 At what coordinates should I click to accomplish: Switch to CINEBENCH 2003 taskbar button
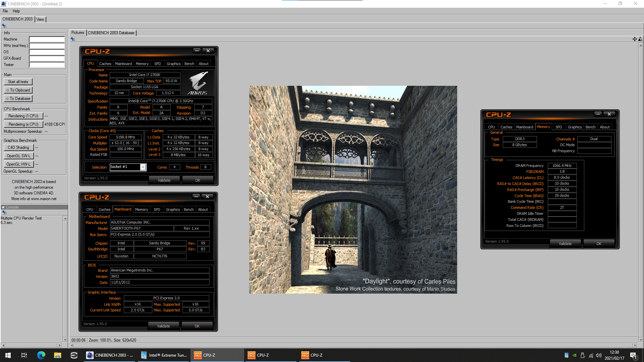110,355
